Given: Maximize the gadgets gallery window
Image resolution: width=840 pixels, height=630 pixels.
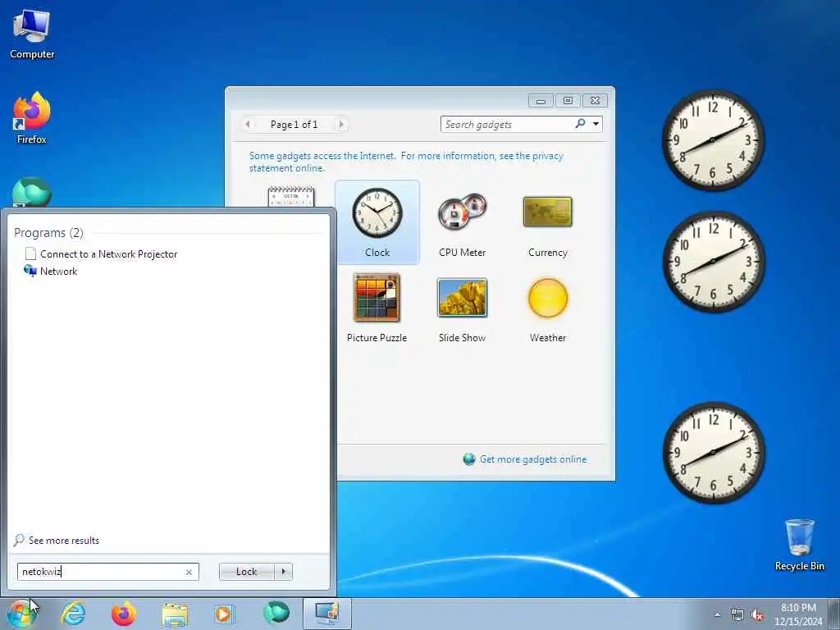Looking at the screenshot, I should [568, 100].
